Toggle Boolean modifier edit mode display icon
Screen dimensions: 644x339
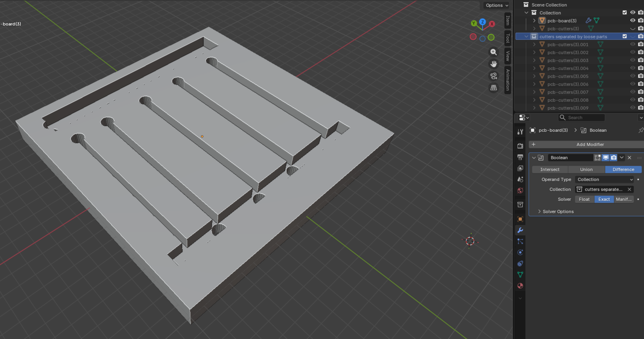point(598,157)
